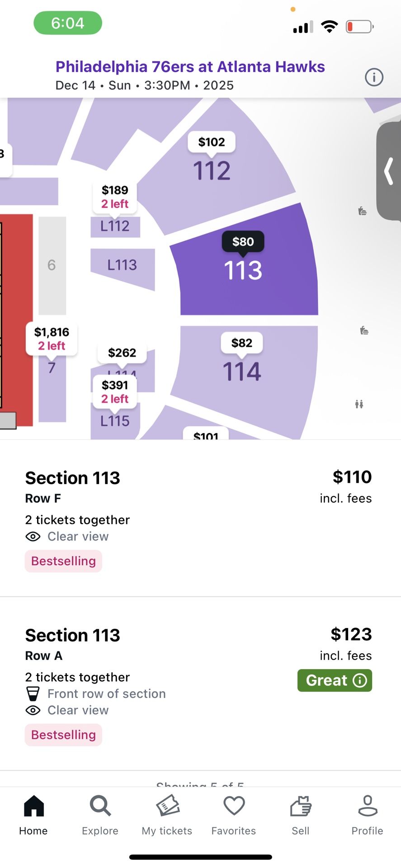This screenshot has height=868, width=401.
Task: Expand the Great deal info badge
Action: point(360,680)
